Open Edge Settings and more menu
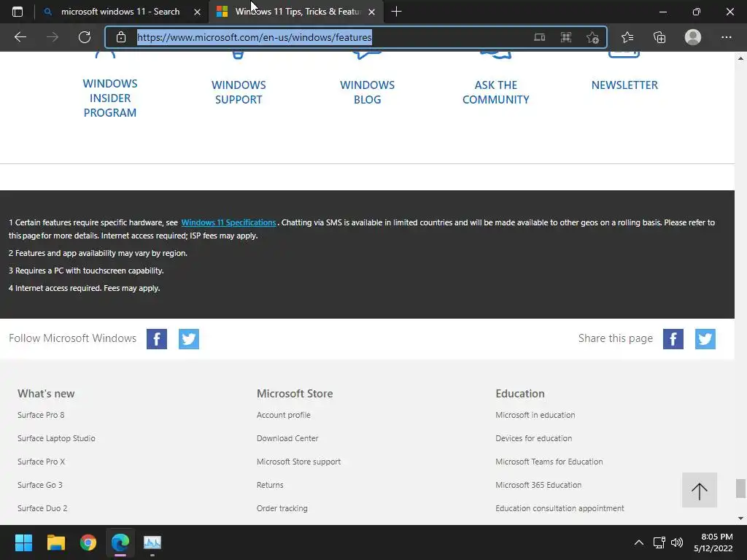747x560 pixels. (726, 37)
